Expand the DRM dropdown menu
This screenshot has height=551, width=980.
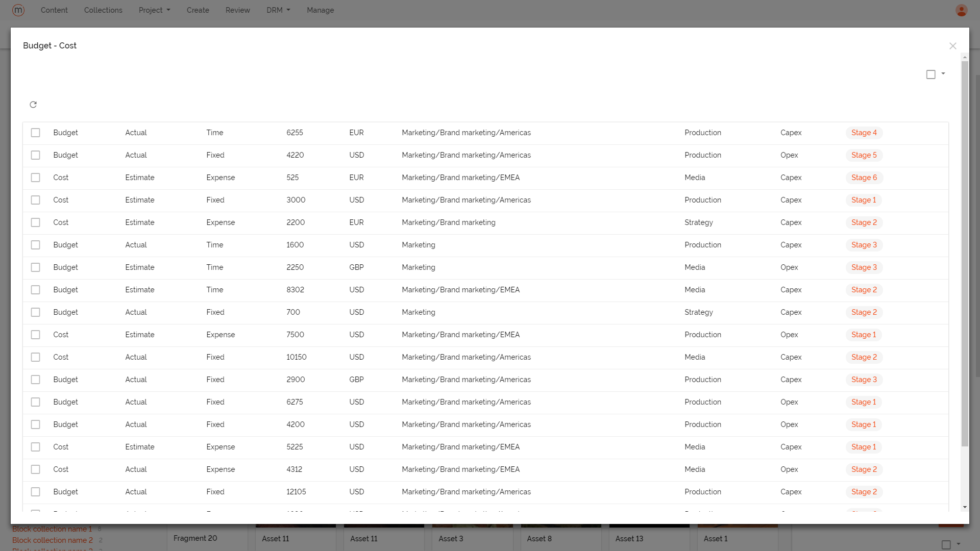pyautogui.click(x=278, y=10)
